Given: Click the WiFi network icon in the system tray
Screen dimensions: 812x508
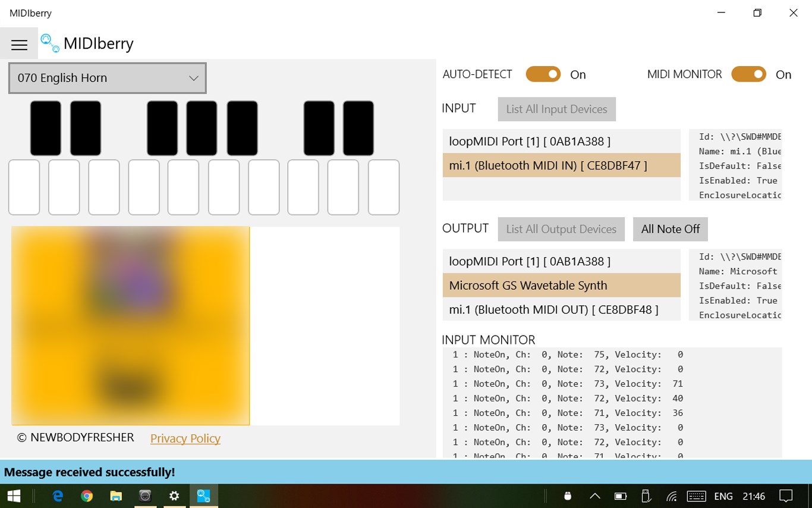Looking at the screenshot, I should coord(671,496).
